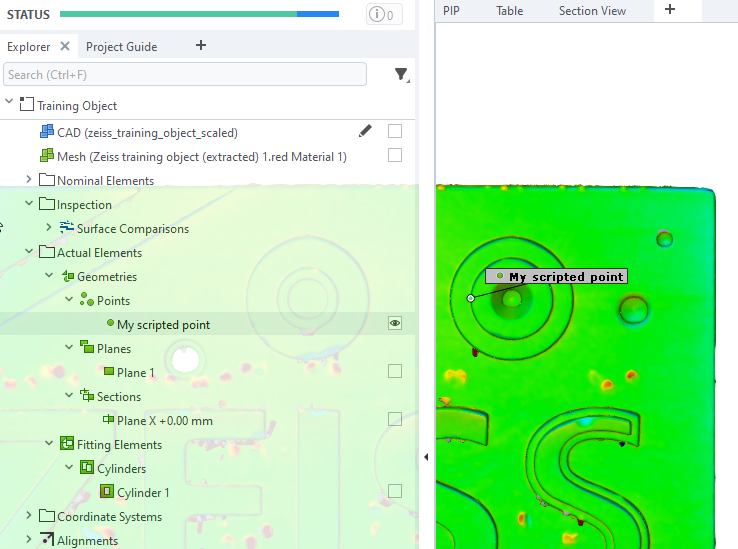
Task: Click the Cylinder 1 fitting element icon
Action: (106, 492)
